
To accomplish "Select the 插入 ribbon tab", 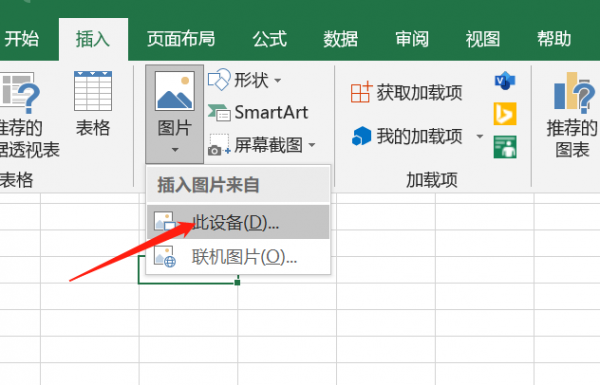I will [93, 39].
